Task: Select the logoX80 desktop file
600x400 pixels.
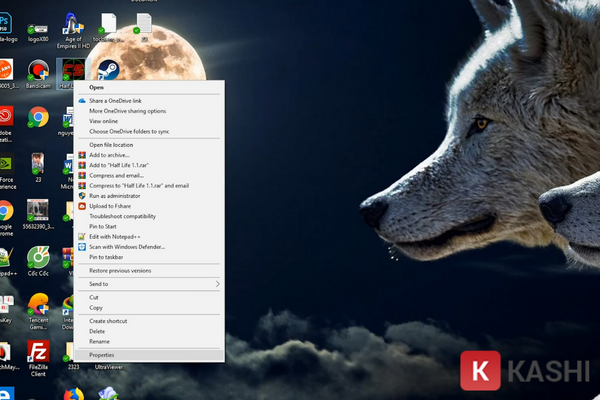Action: point(38,24)
